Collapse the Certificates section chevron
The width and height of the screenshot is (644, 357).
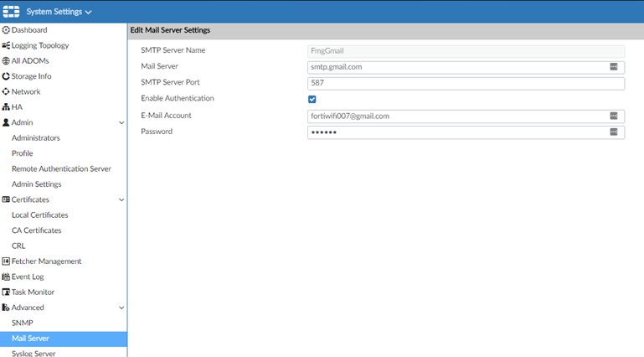pos(121,200)
